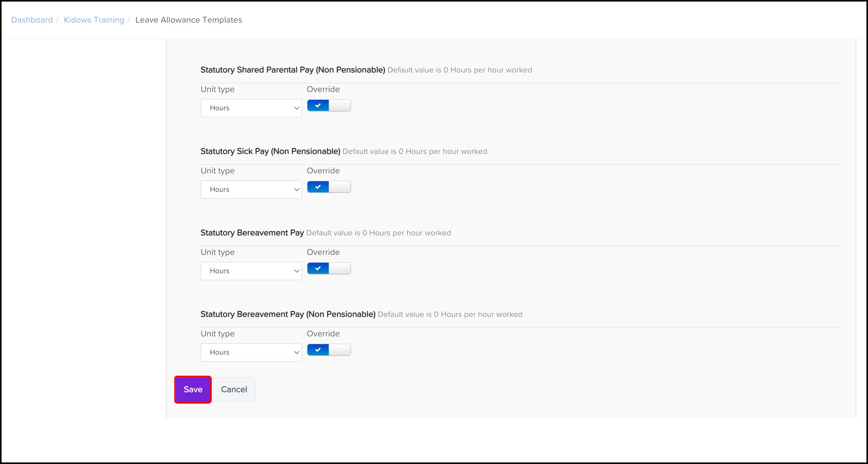The width and height of the screenshot is (868, 464).
Task: Click chevron arrow in Shared Parental Pay Hours select
Action: tap(297, 108)
